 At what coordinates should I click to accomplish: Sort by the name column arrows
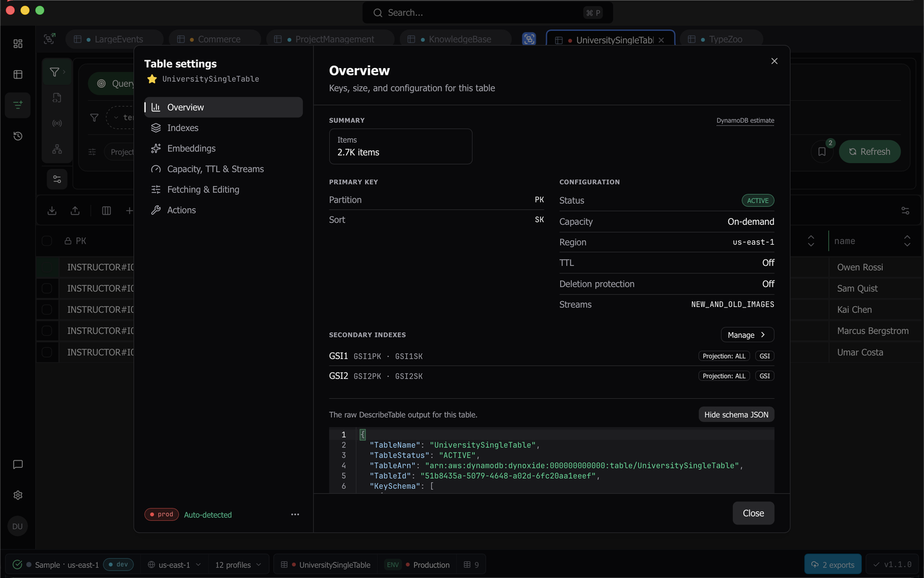click(907, 241)
